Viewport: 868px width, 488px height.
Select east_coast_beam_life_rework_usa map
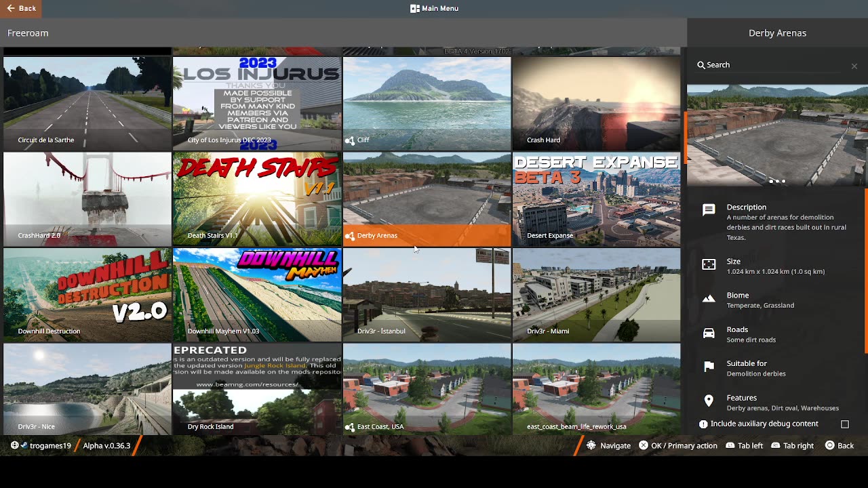coord(596,389)
